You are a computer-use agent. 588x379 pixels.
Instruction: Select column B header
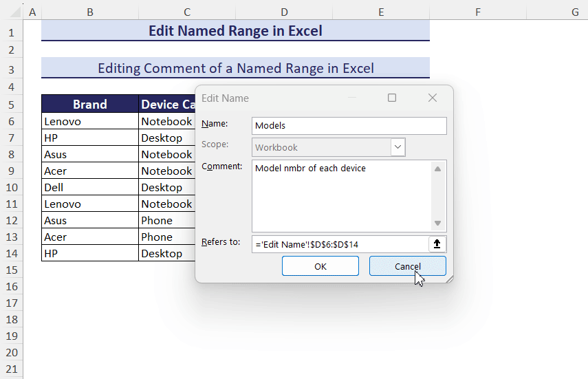[x=90, y=12]
